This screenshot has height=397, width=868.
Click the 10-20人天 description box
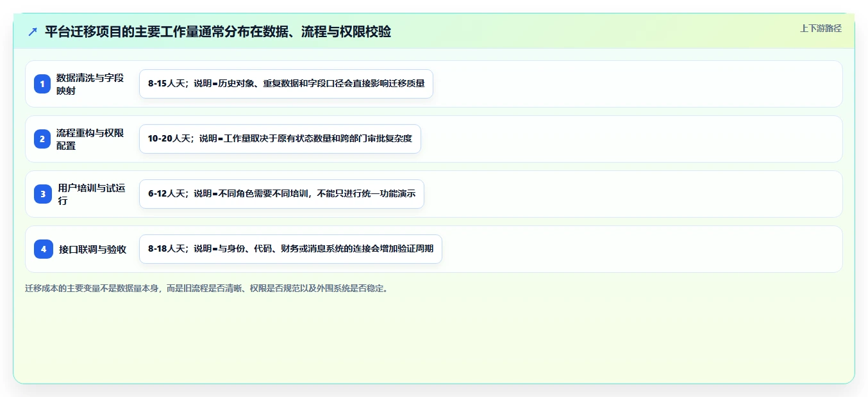pyautogui.click(x=280, y=139)
